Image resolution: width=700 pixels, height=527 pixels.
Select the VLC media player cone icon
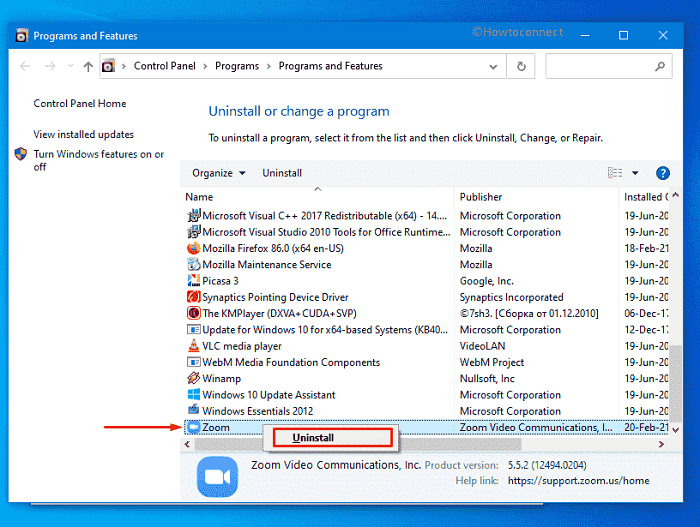coord(193,345)
